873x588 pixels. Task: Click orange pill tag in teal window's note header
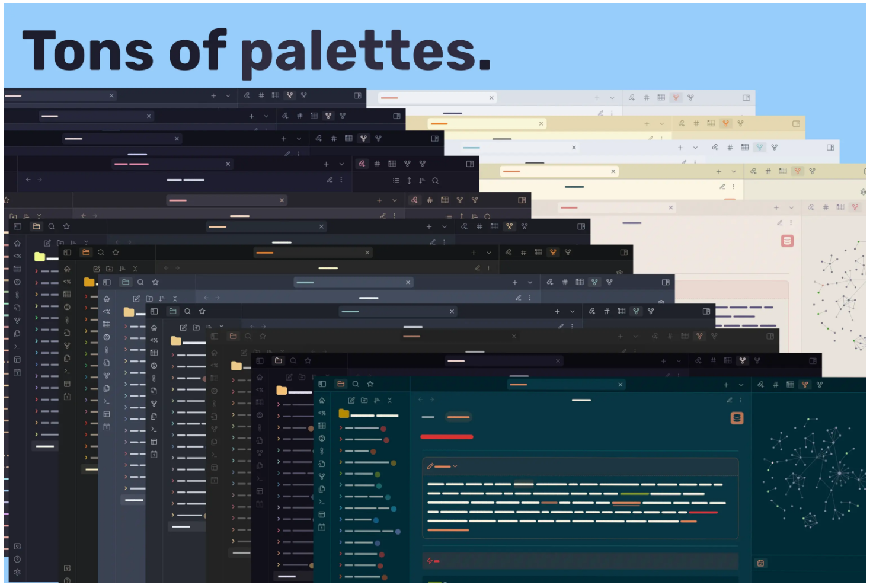(x=458, y=417)
